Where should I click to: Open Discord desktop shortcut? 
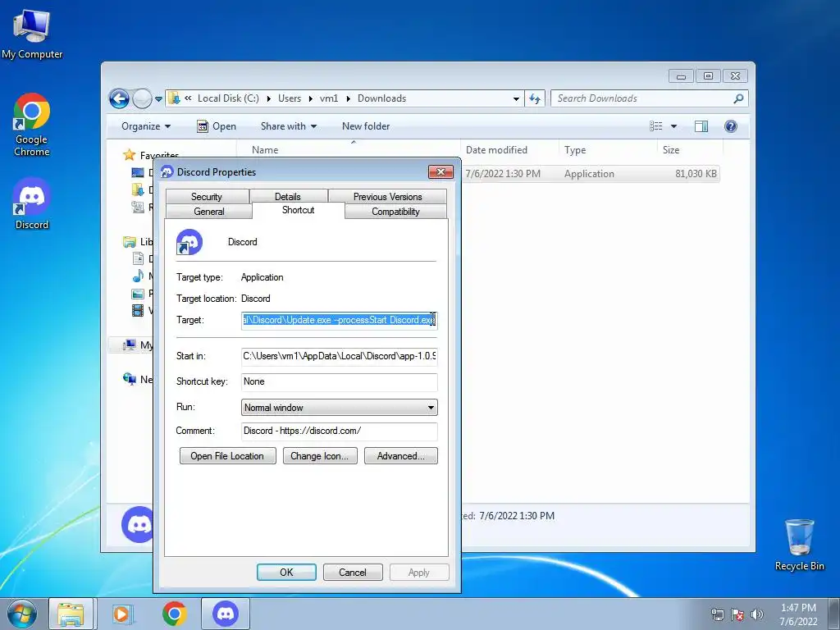(32, 204)
